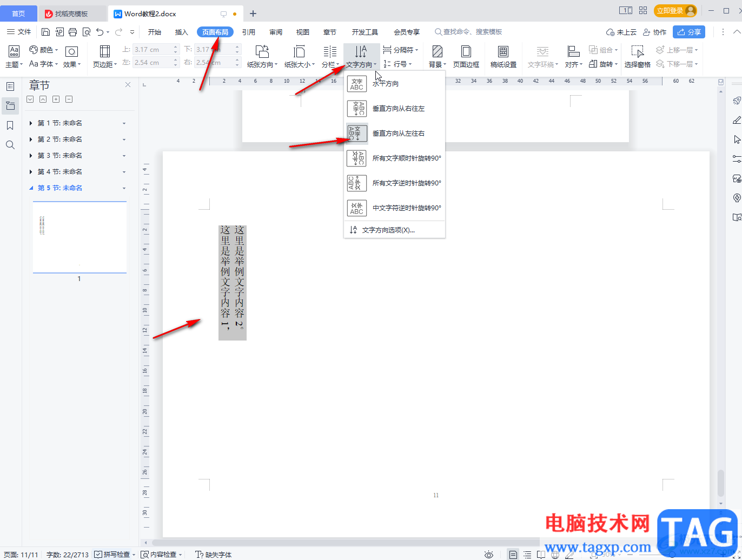Click the Save icon in quick toolbar
The width and height of the screenshot is (742, 560).
46,32
